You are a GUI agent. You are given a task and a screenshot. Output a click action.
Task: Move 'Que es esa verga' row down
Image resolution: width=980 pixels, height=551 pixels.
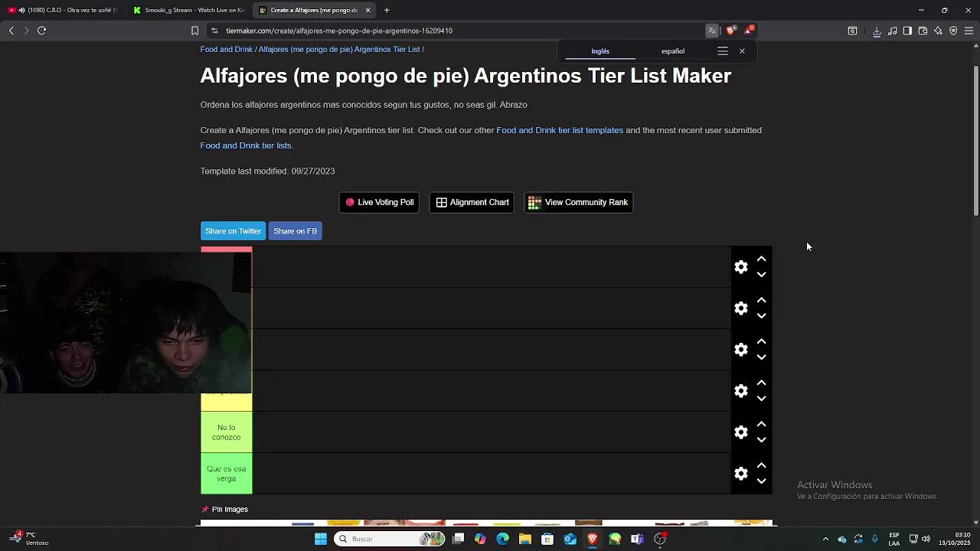tap(761, 481)
